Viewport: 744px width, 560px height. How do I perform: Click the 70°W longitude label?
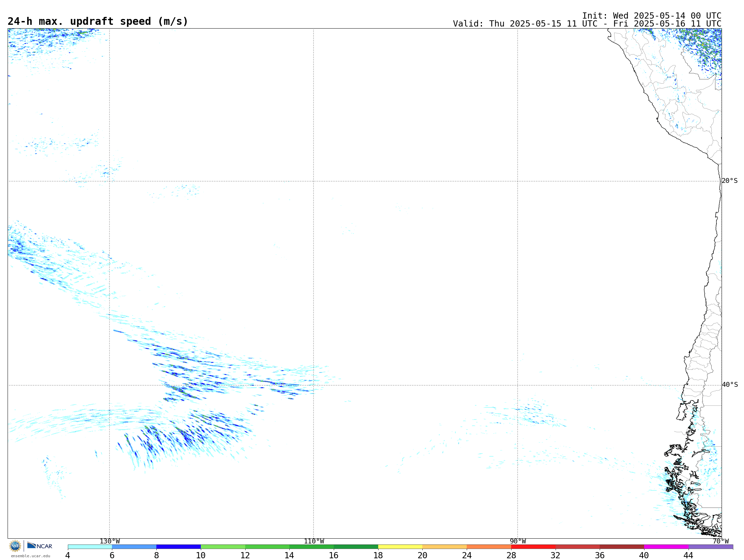(x=721, y=541)
